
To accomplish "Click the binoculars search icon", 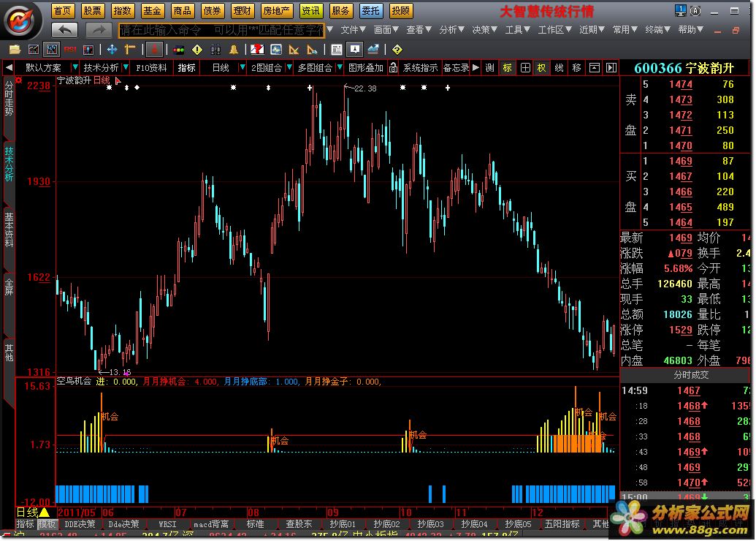I will pyautogui.click(x=215, y=50).
